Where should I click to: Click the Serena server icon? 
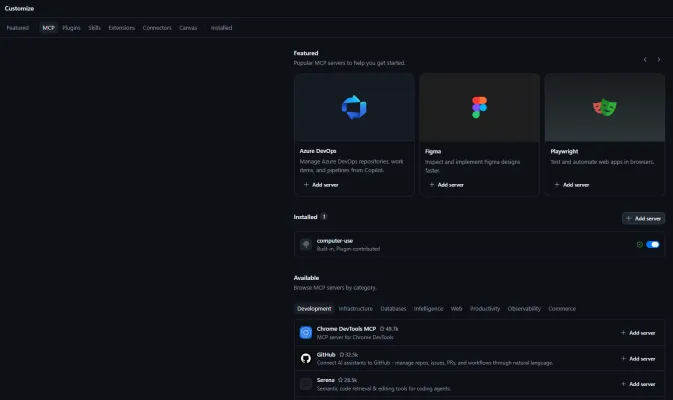click(x=306, y=384)
